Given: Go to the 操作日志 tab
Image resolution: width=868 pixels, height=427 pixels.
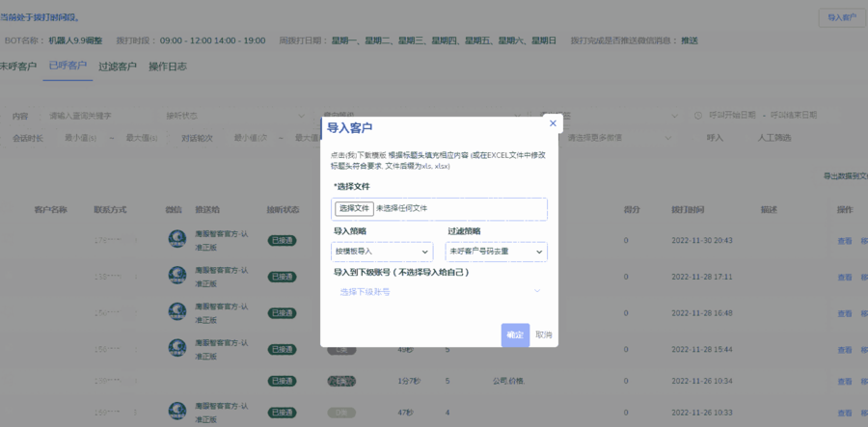Looking at the screenshot, I should pyautogui.click(x=168, y=67).
